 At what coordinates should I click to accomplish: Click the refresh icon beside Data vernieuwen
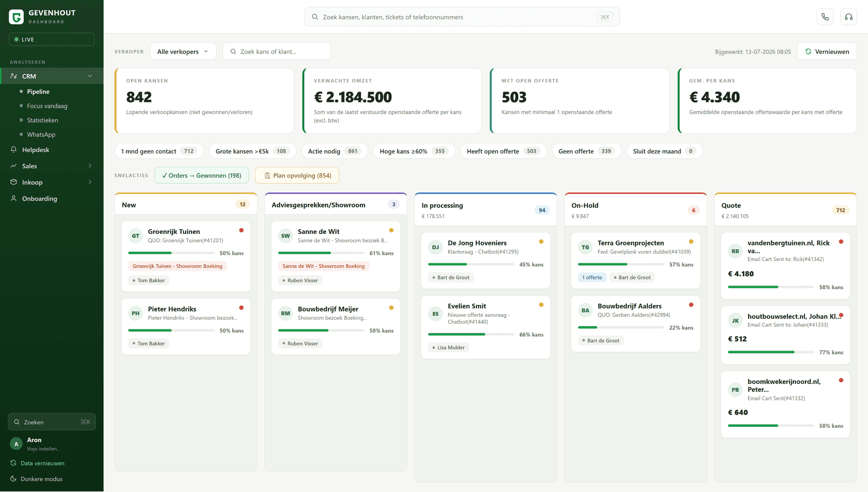pos(14,463)
